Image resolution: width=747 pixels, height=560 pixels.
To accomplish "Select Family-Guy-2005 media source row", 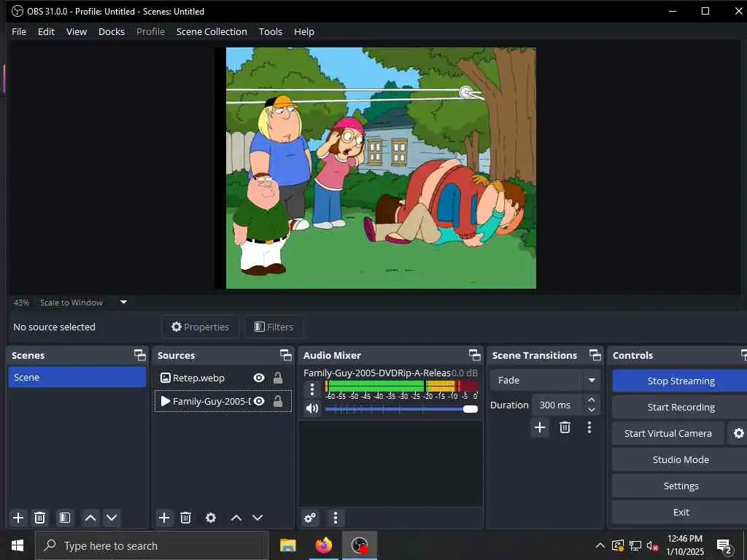I will click(x=223, y=402).
